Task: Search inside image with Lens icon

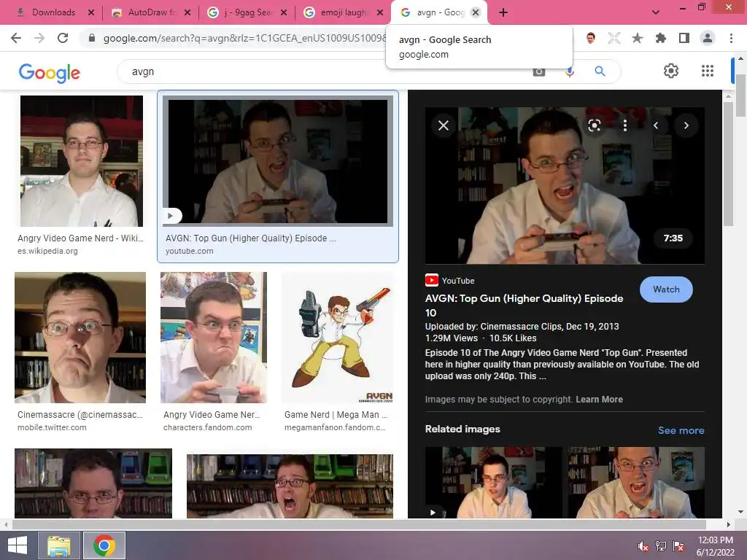Action: [x=594, y=125]
